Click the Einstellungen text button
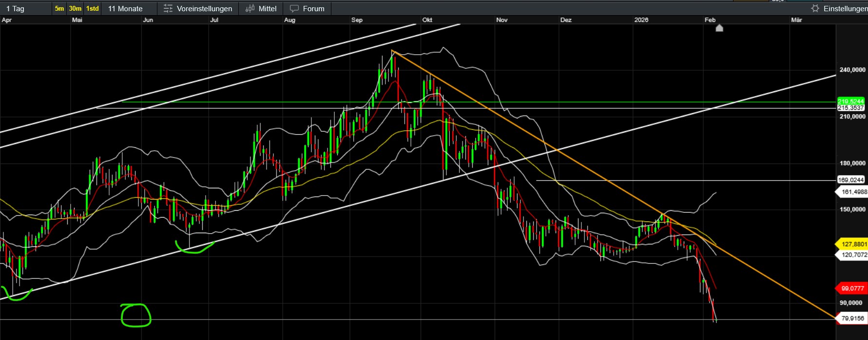The image size is (868, 340). pyautogui.click(x=845, y=9)
